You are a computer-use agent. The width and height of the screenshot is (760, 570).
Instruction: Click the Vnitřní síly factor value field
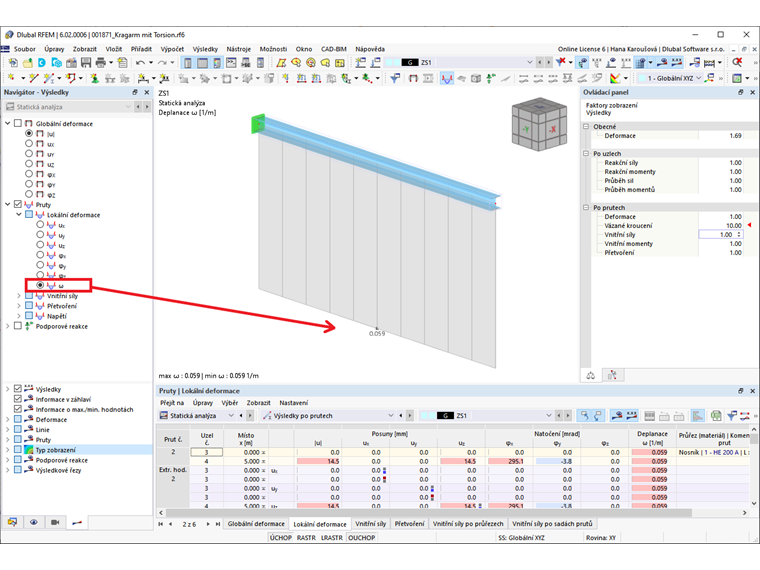tap(720, 235)
